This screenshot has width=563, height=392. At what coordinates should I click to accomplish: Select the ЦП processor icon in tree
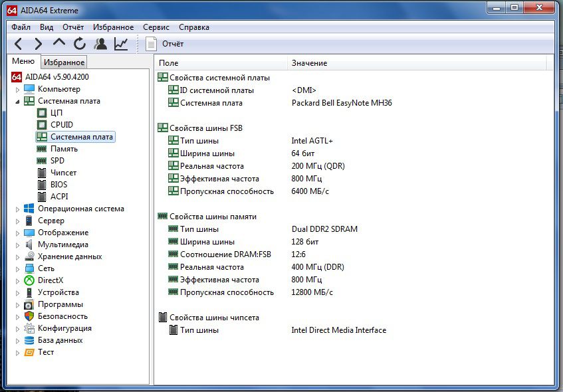42,113
